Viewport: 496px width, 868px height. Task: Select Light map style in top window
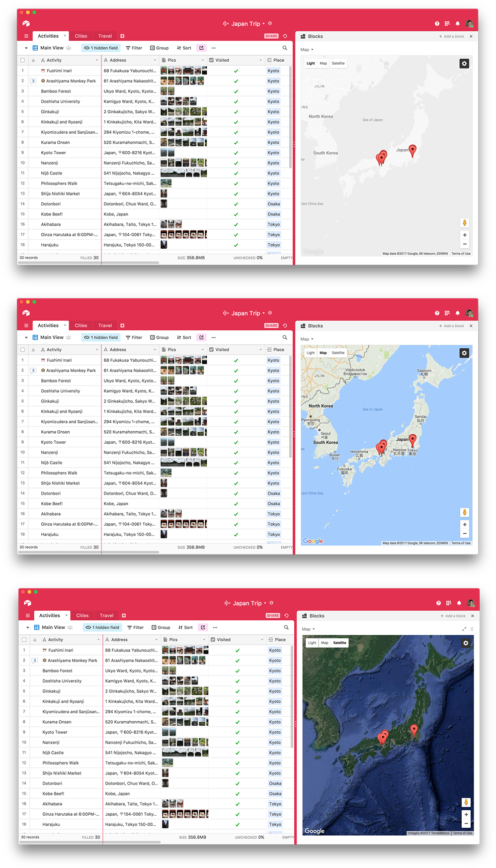coord(311,63)
